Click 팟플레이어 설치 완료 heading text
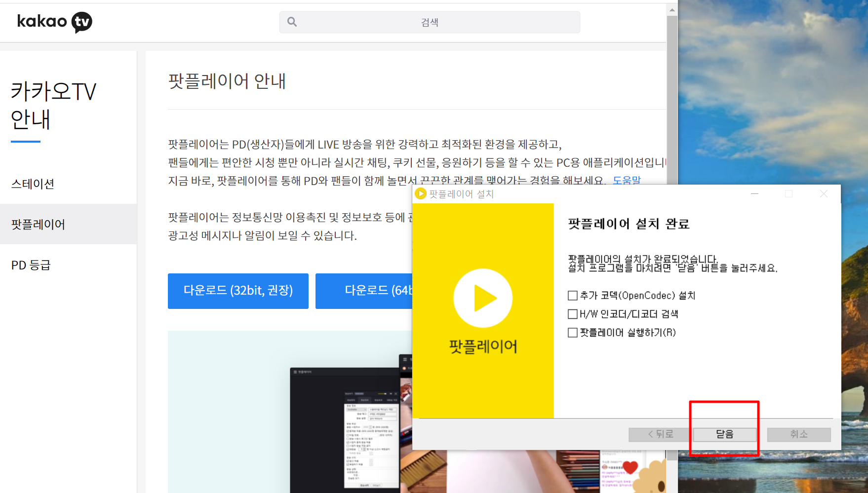Image resolution: width=868 pixels, height=493 pixels. tap(629, 224)
